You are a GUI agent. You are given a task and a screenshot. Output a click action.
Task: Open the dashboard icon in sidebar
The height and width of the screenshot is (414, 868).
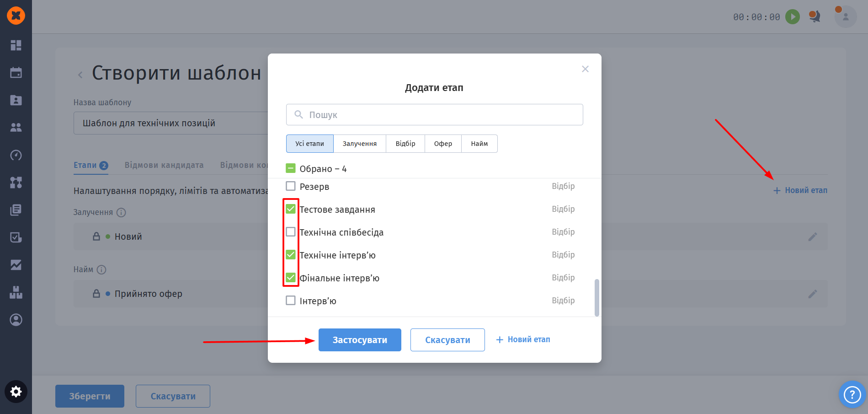click(x=16, y=45)
